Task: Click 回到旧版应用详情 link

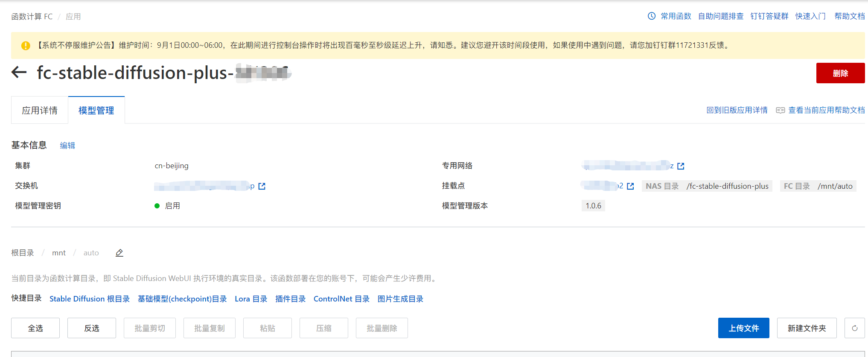Action: 737,110
